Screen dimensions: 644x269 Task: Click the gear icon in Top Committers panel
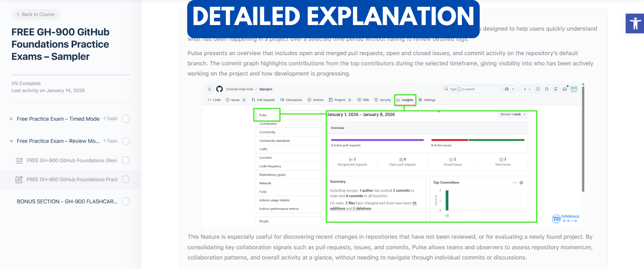521,183
